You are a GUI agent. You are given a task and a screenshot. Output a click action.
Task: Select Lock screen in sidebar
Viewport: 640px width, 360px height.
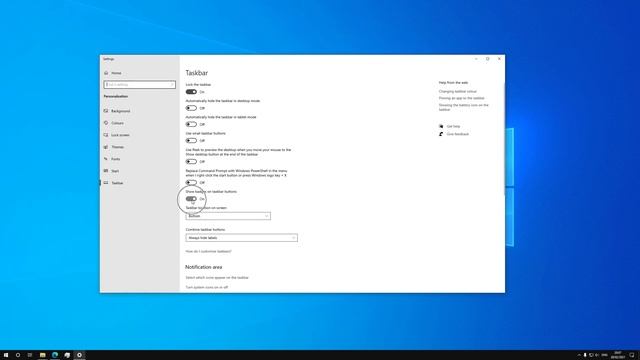(120, 135)
